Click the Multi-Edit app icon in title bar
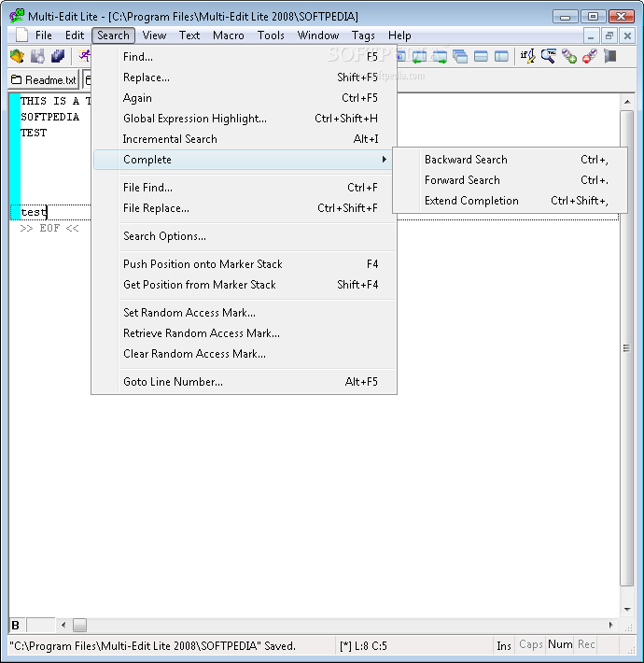 pyautogui.click(x=17, y=16)
